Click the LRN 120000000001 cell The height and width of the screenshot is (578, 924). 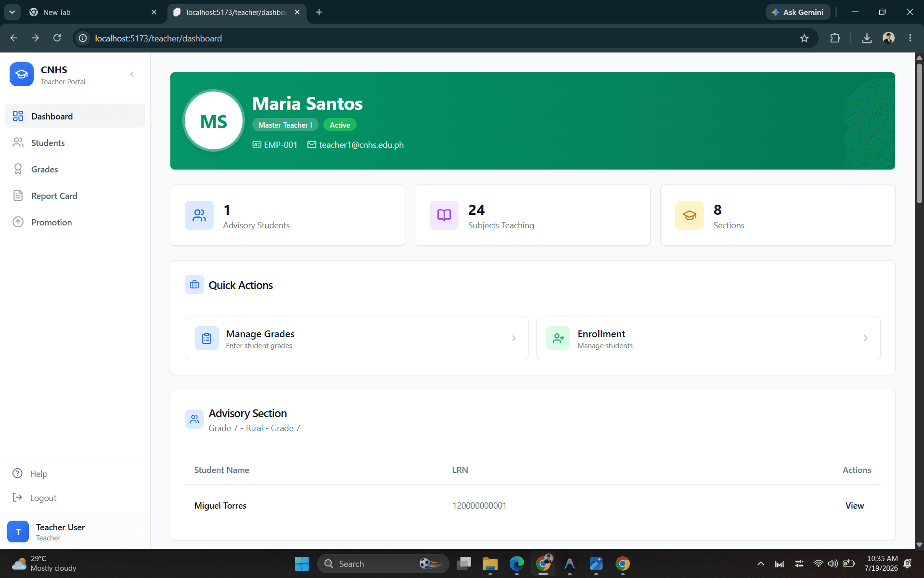479,505
